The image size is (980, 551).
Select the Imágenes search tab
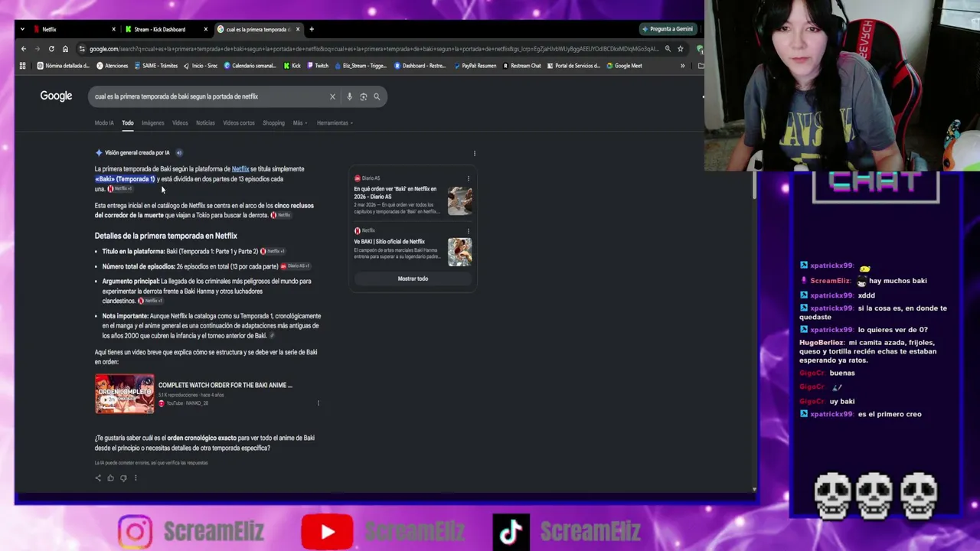152,122
